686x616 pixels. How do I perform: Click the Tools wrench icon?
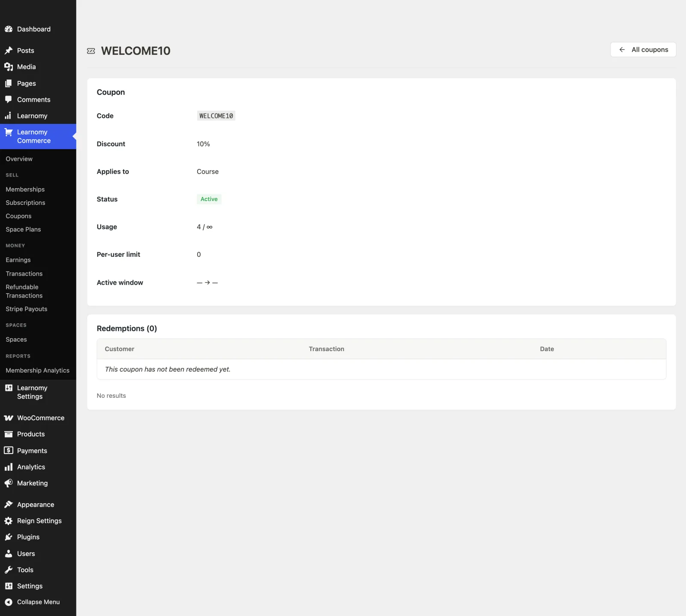click(9, 570)
